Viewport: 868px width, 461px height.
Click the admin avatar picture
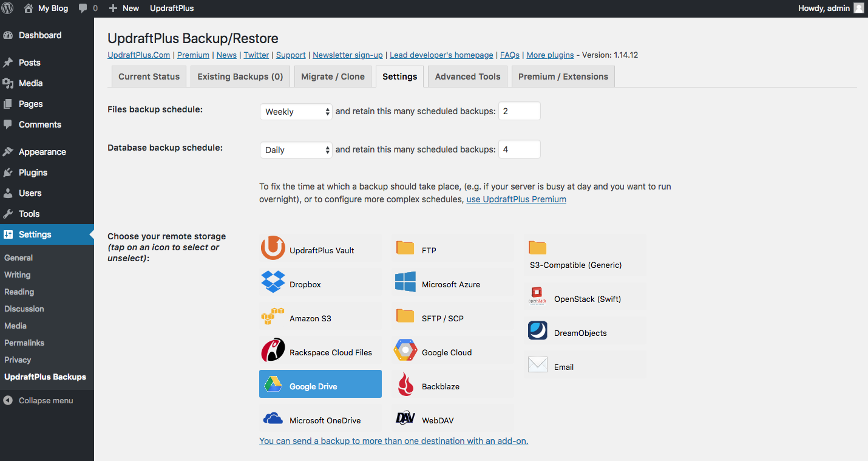point(858,8)
